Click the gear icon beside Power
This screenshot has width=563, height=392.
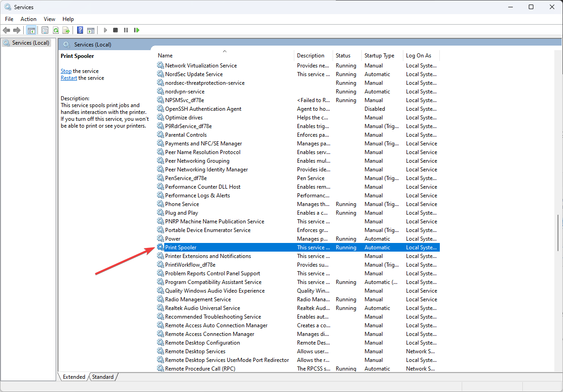tap(161, 239)
